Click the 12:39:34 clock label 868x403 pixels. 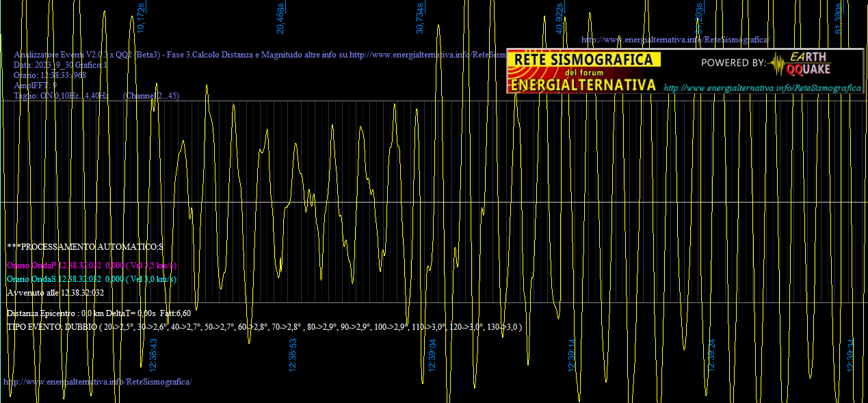click(x=851, y=355)
